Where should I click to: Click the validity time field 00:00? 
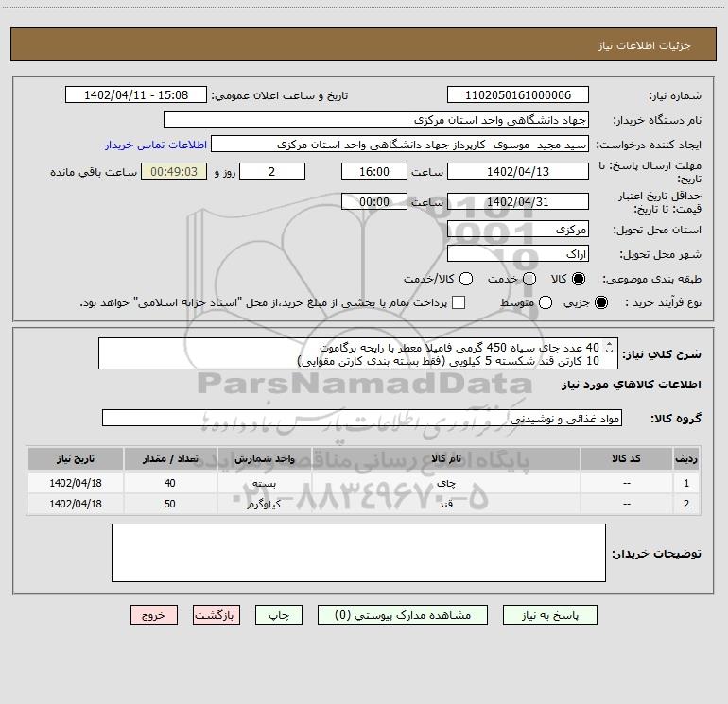click(374, 201)
